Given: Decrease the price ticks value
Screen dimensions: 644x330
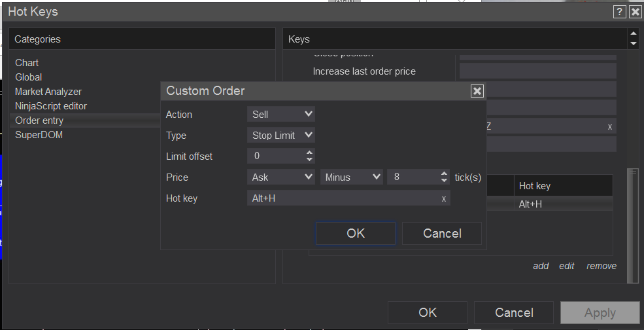Looking at the screenshot, I should click(x=444, y=181).
